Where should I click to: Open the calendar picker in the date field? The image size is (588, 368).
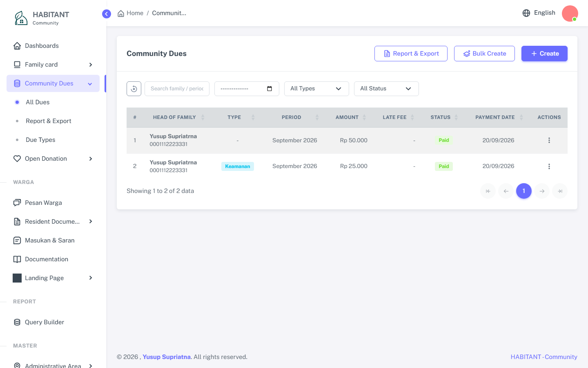[x=269, y=89]
